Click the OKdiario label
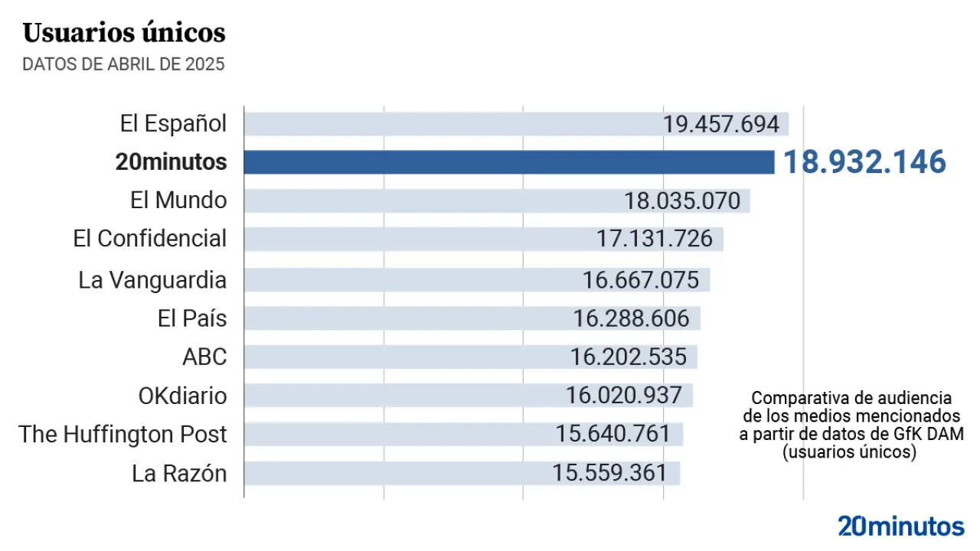The width and height of the screenshot is (980, 551). click(x=182, y=396)
